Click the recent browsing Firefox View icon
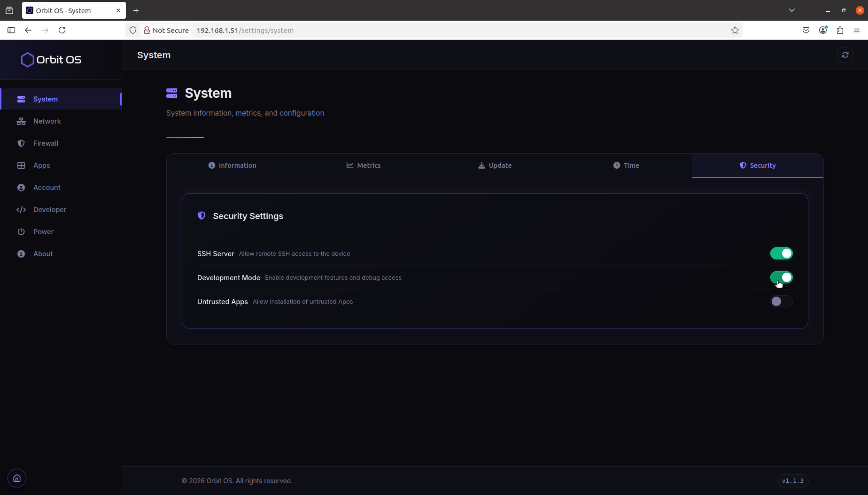Viewport: 868px width, 495px height. coord(9,10)
